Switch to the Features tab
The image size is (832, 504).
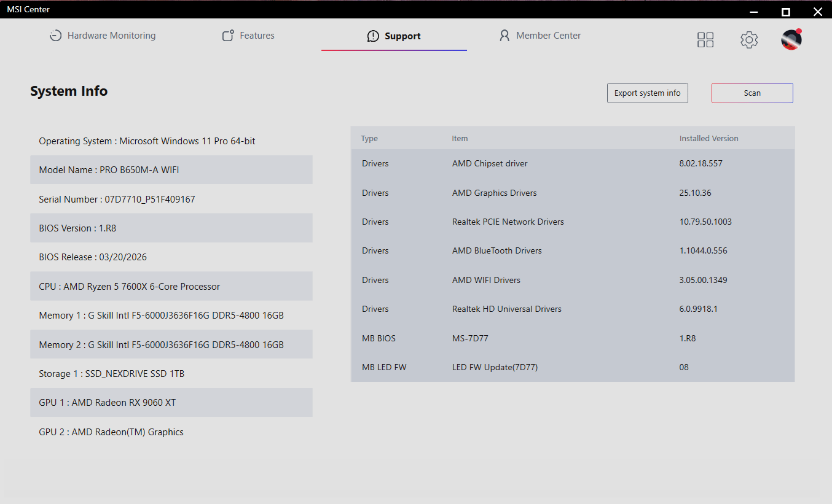click(248, 36)
